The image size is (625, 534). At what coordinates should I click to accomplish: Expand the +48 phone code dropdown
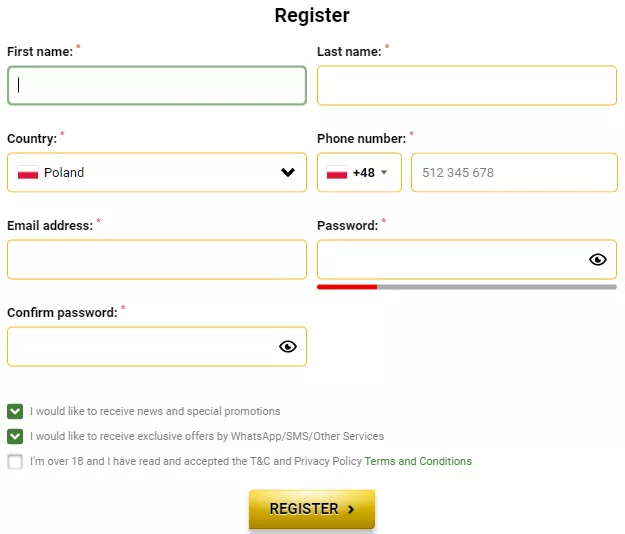(x=384, y=173)
